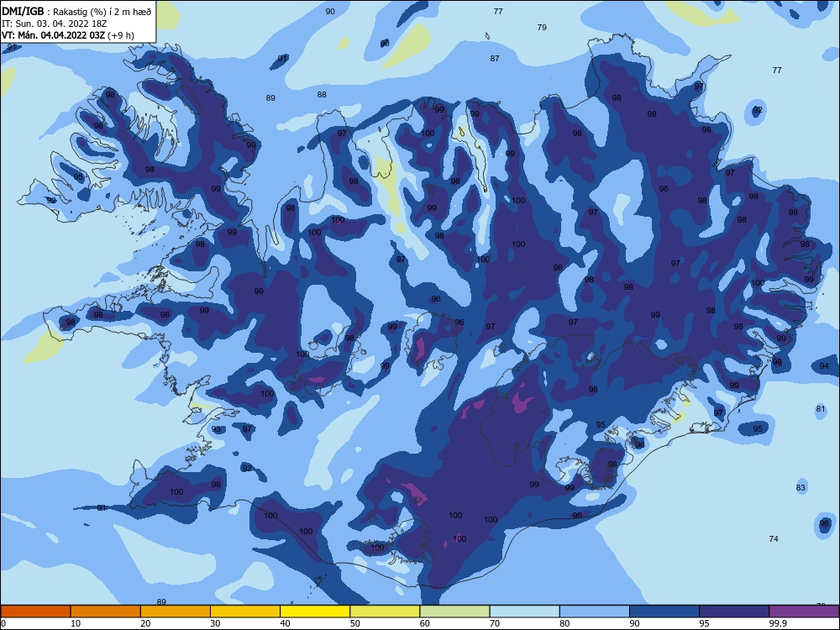
Task: Select the map humidity value '94'
Action: (x=824, y=366)
